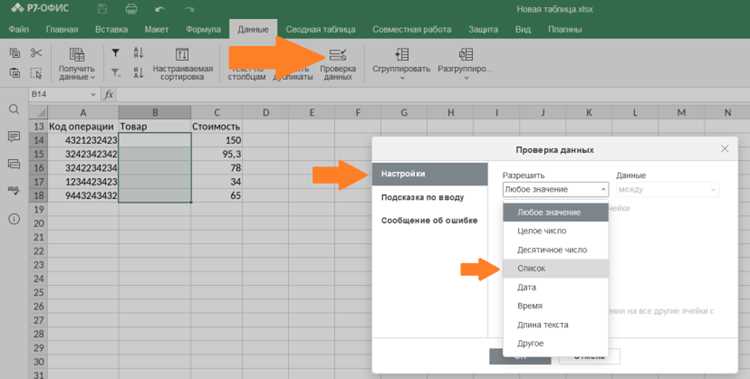Open Настраиваемая сортировка custom sort
750x379 pixels.
tap(182, 64)
